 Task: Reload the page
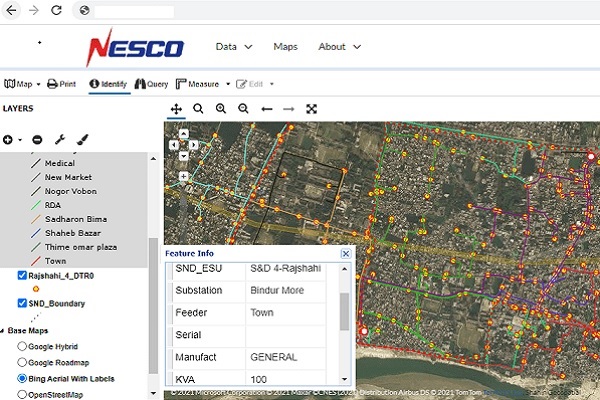click(56, 10)
